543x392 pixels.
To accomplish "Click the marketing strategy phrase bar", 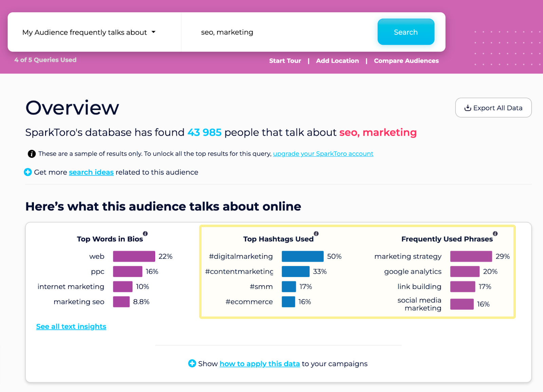I will [x=471, y=256].
